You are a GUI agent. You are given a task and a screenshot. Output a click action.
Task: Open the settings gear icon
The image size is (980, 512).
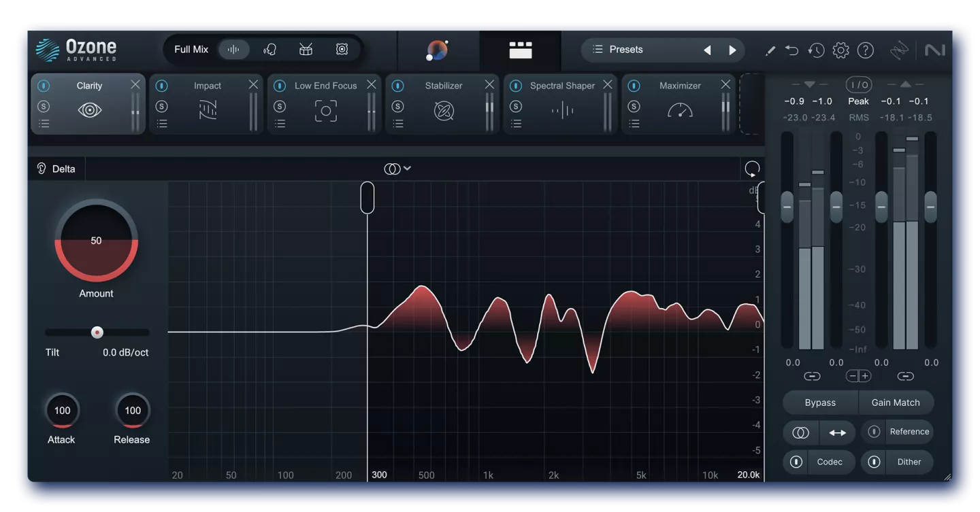point(841,50)
